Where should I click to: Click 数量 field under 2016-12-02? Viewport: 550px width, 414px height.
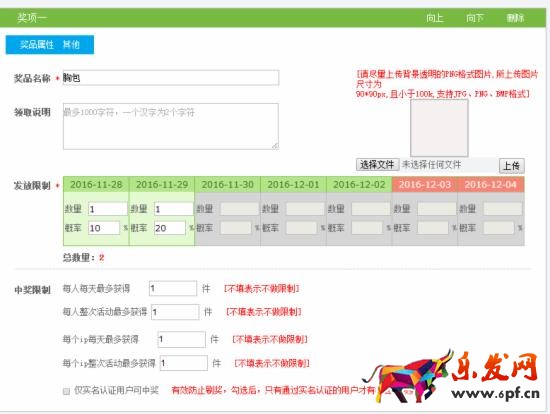[371, 209]
